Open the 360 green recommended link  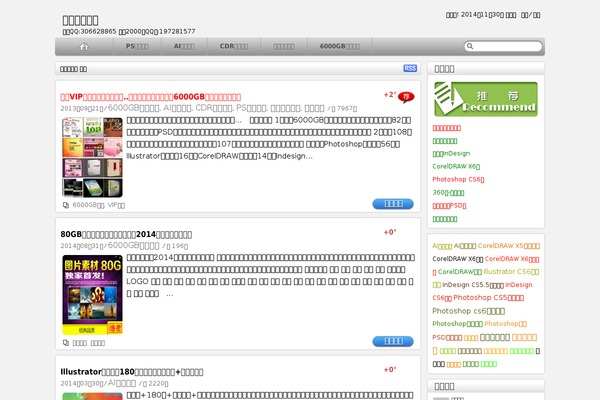tap(448, 193)
